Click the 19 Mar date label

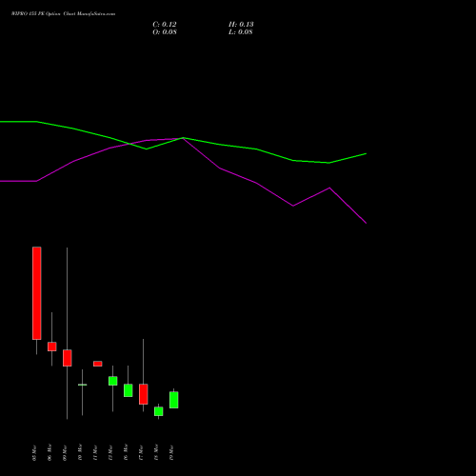coord(171,453)
